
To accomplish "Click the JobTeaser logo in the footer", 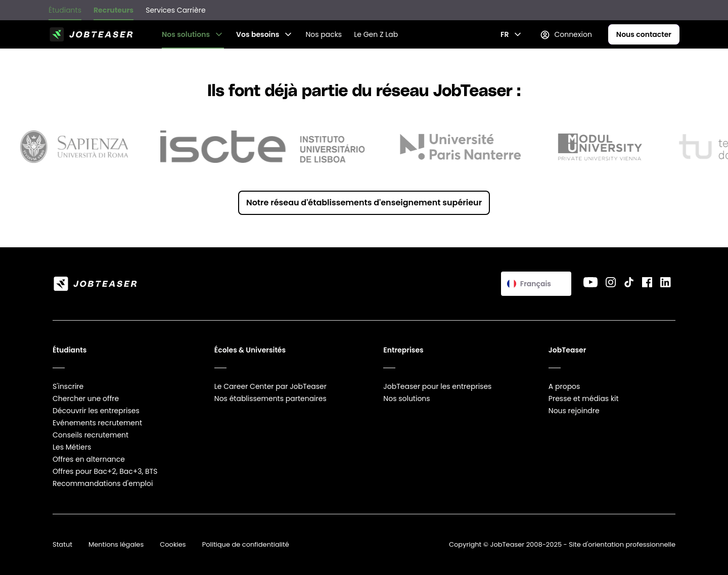I will (x=96, y=284).
